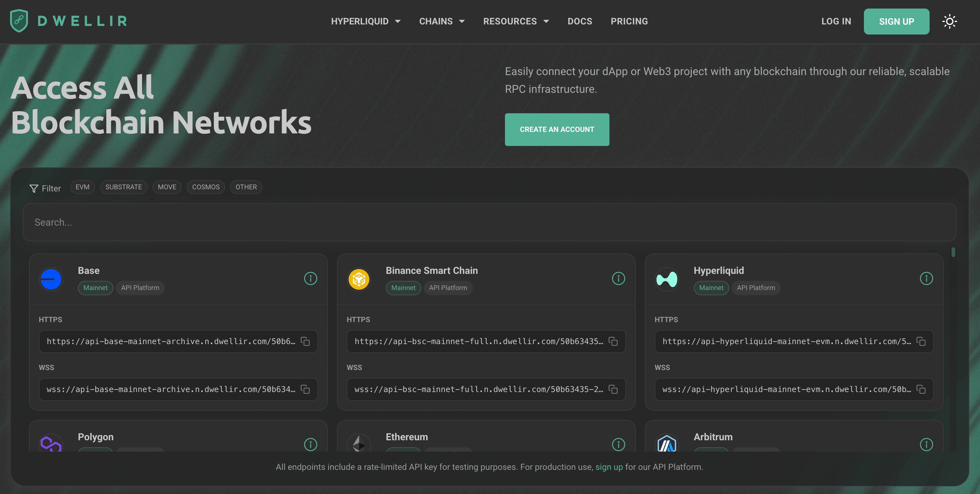Copy the Binance Smart Chain WSS endpoint
The width and height of the screenshot is (980, 494).
tap(613, 389)
